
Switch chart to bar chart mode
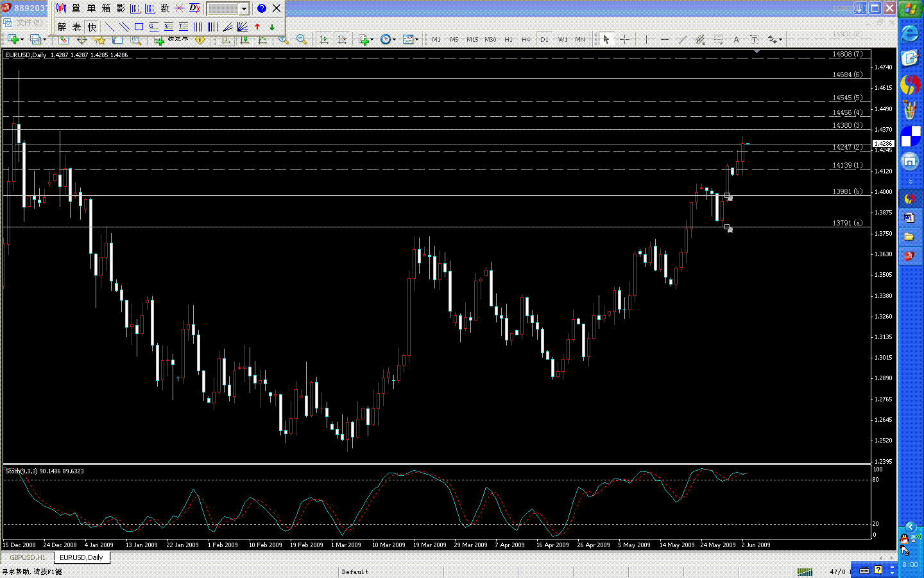point(225,40)
